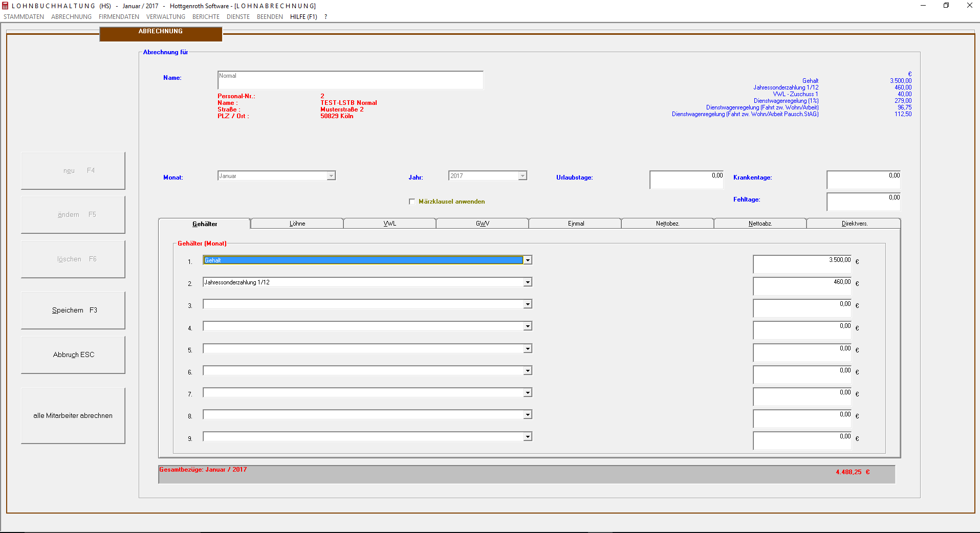Open the Gehalt dropdown in row 1
Image resolution: width=980 pixels, height=533 pixels.
point(527,260)
